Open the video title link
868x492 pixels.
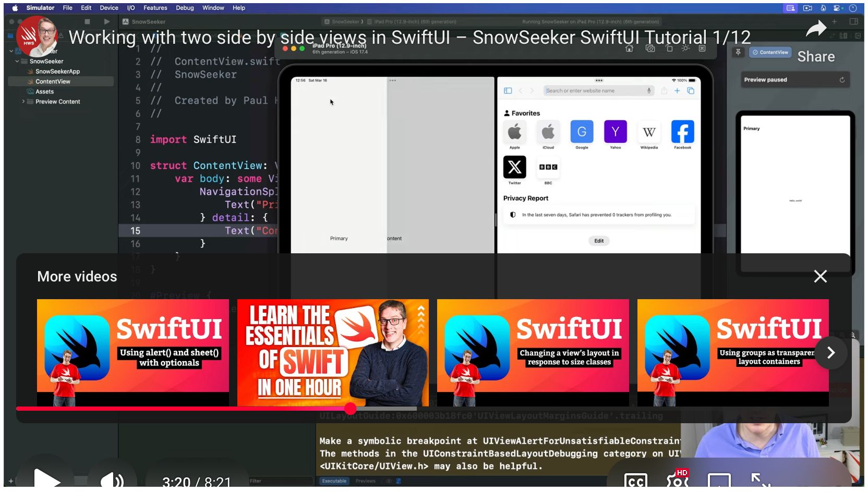[x=409, y=38]
